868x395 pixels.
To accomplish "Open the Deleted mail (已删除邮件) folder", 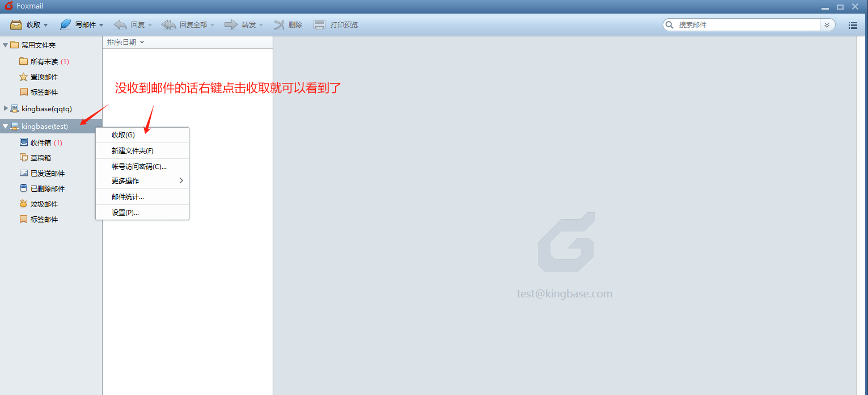I will [x=47, y=188].
